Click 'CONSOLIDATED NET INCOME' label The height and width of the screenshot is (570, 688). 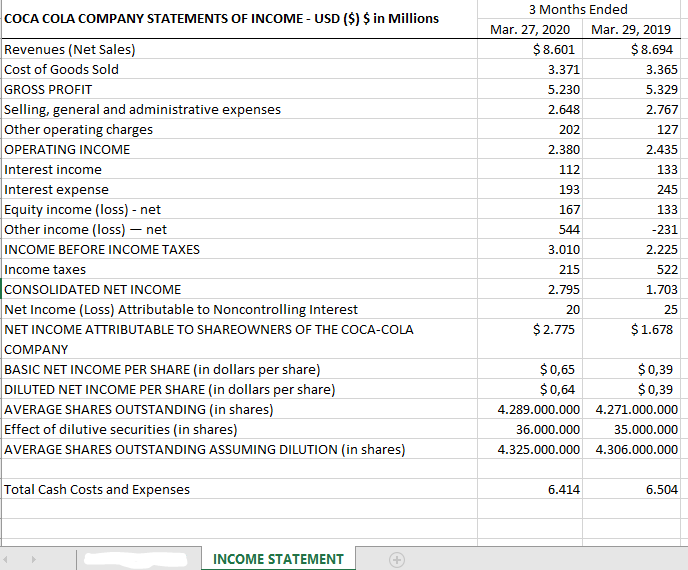[92, 290]
